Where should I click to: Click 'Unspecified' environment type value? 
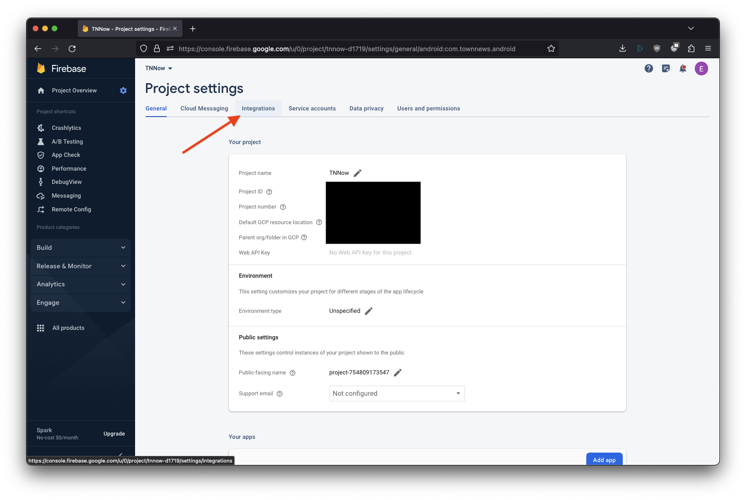tap(344, 311)
